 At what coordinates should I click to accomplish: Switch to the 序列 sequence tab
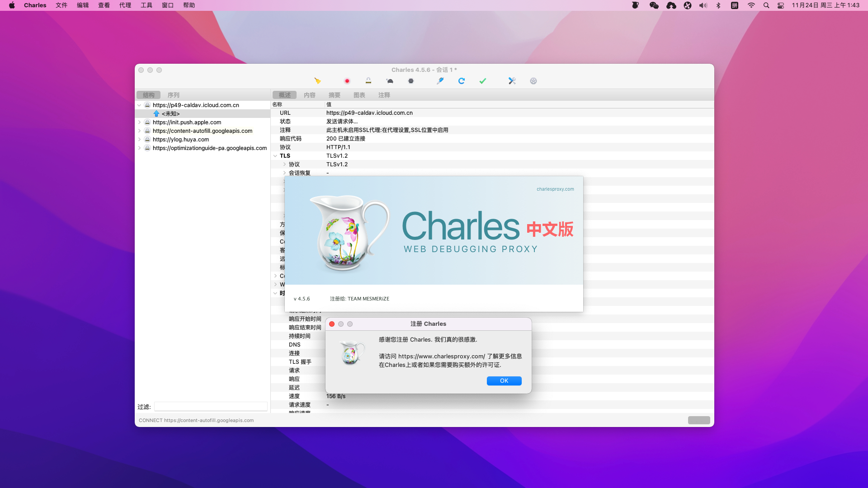coord(173,95)
